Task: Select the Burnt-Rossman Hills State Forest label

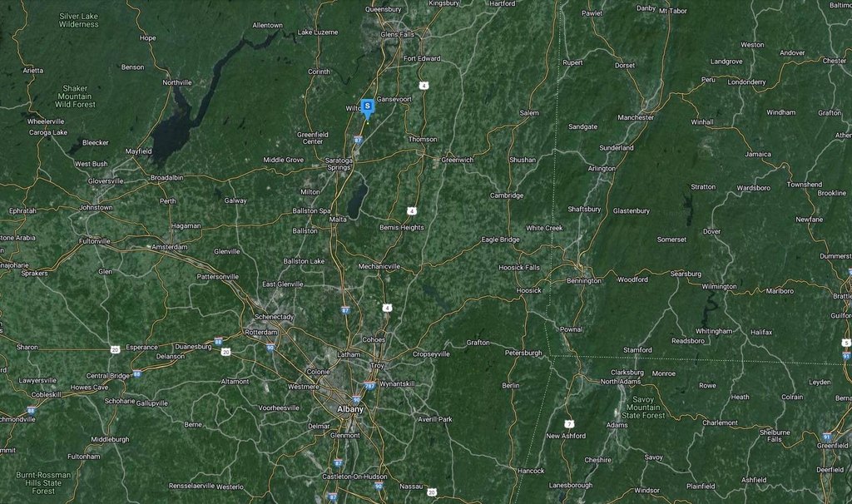Action: (43, 483)
